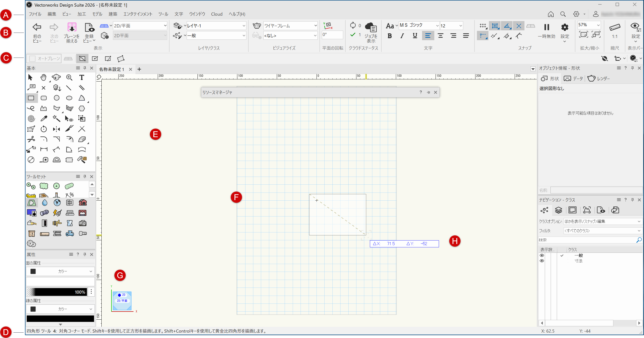
Task: Select the Text tool in basic palette
Action: pyautogui.click(x=82, y=77)
